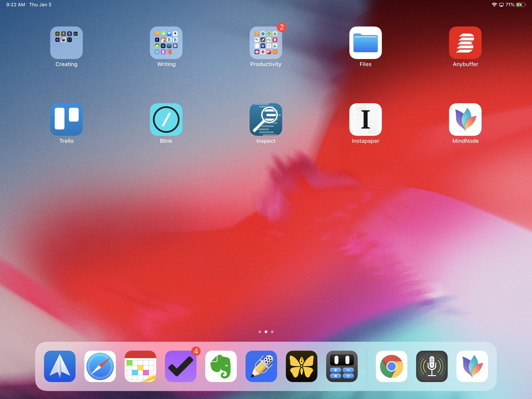Open OmniFocus with the 4 badge
This screenshot has width=532, height=399.
coord(181,366)
